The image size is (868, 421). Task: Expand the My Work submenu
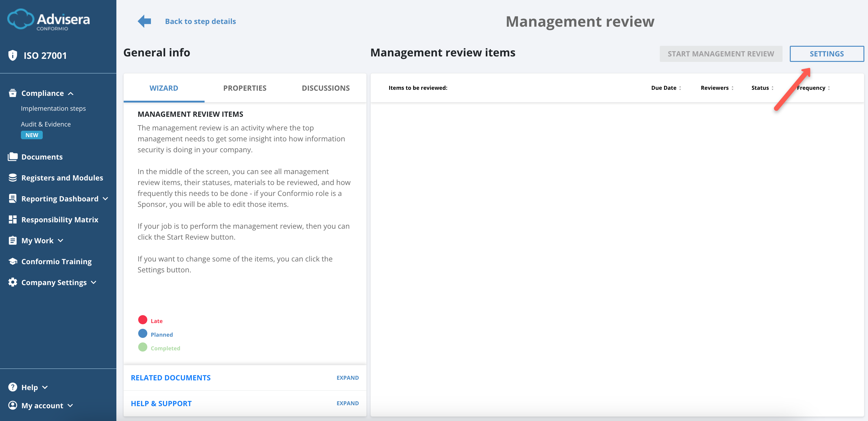[60, 241]
